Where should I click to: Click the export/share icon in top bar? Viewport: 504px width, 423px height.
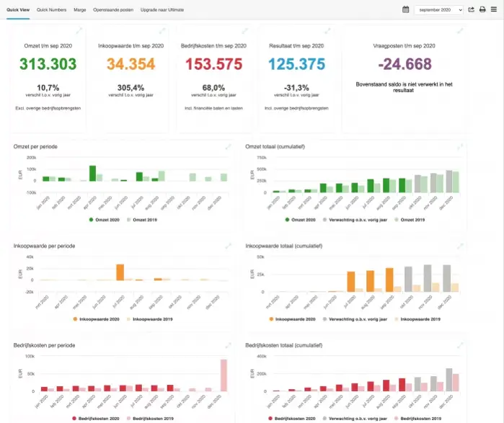[x=472, y=9]
